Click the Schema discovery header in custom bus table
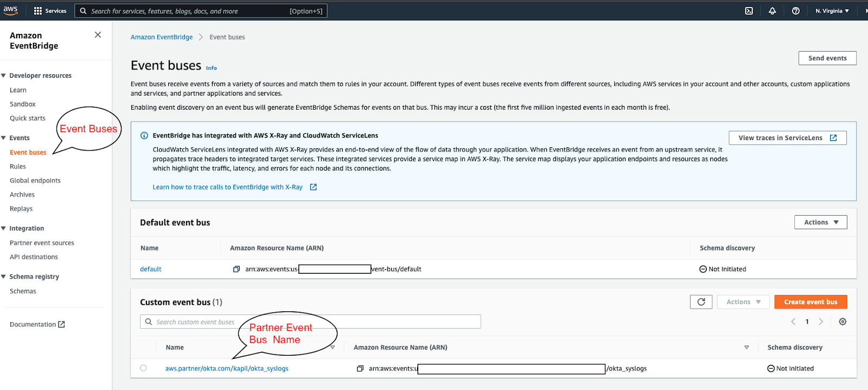 pos(795,347)
